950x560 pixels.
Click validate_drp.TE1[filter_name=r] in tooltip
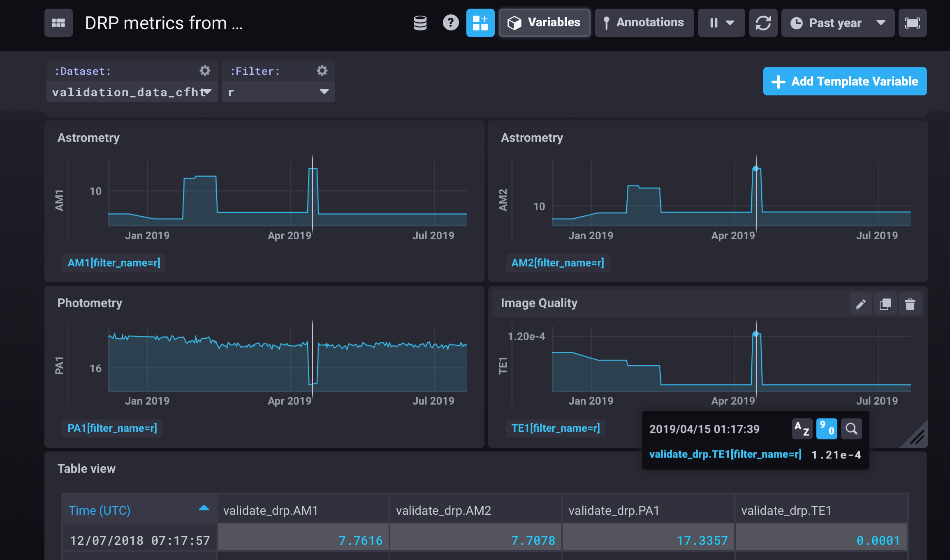pyautogui.click(x=725, y=454)
